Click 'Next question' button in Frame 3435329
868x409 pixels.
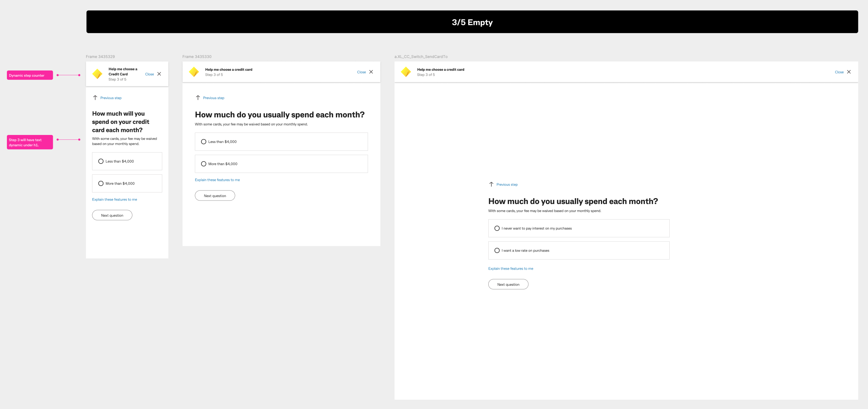tap(112, 215)
